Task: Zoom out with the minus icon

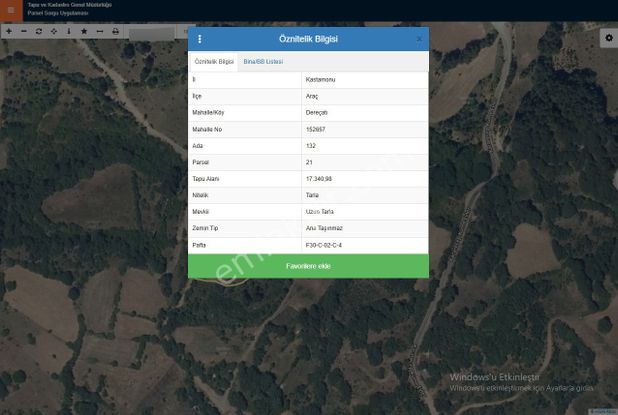Action: pos(24,32)
